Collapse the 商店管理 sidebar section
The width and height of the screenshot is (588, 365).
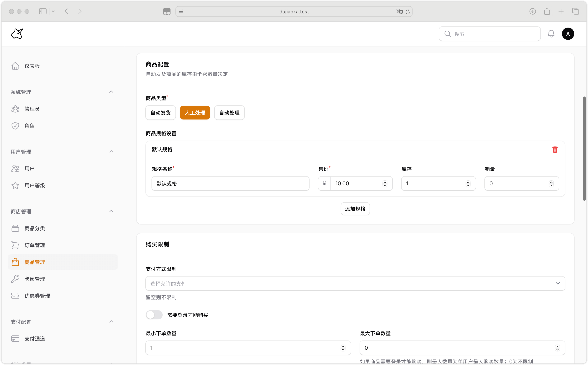[111, 211]
